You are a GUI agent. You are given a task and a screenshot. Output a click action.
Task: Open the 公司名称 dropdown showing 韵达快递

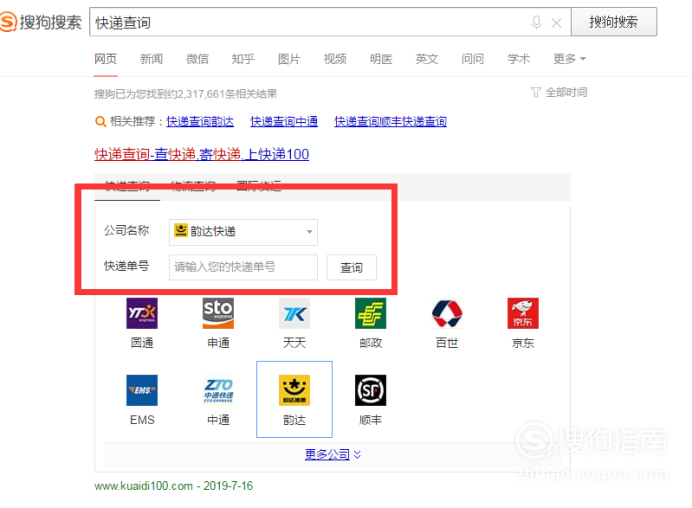[x=243, y=232]
